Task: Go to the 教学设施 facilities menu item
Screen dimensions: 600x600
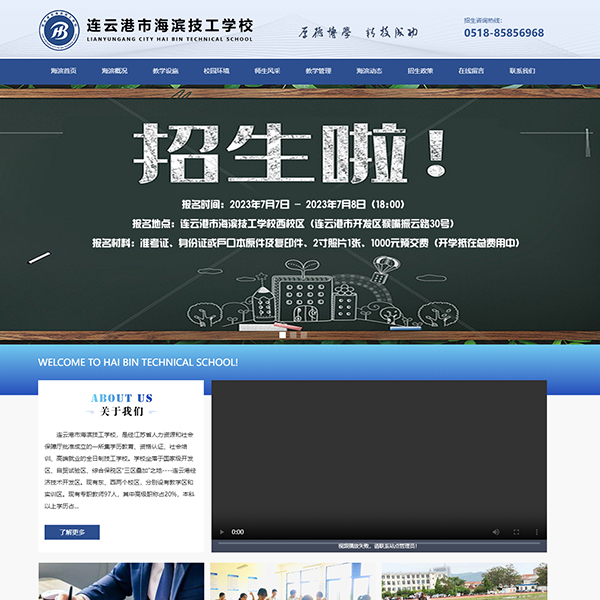Action: pos(165,71)
